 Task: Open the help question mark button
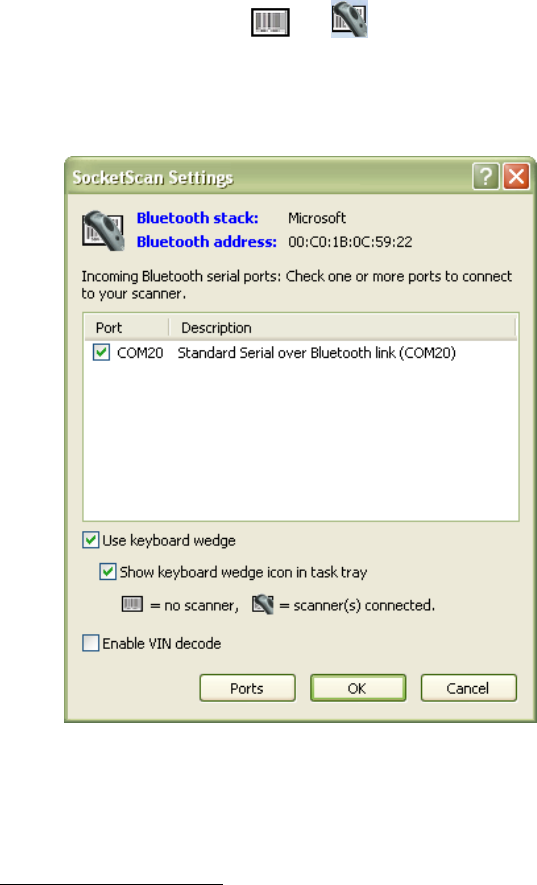(486, 177)
